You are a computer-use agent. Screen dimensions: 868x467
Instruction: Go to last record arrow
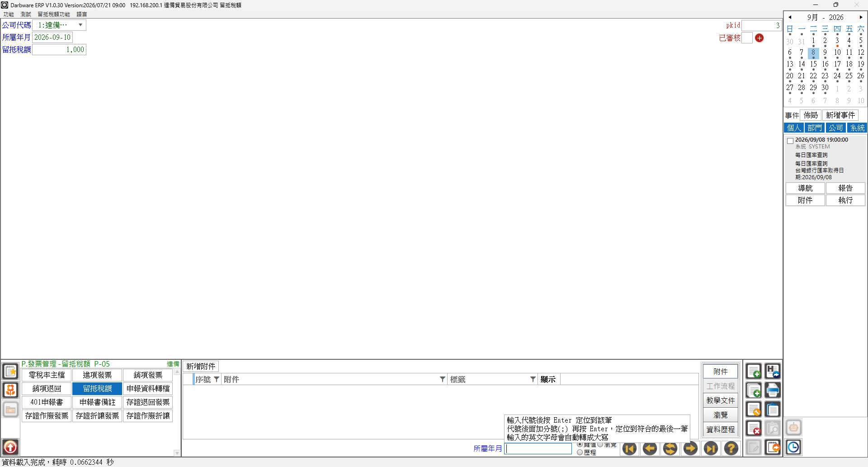pyautogui.click(x=711, y=448)
